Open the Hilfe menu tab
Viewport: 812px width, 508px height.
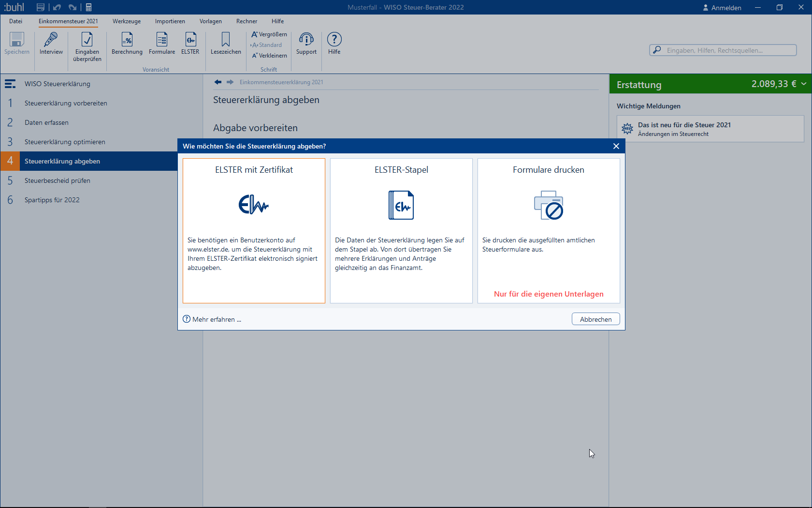278,21
